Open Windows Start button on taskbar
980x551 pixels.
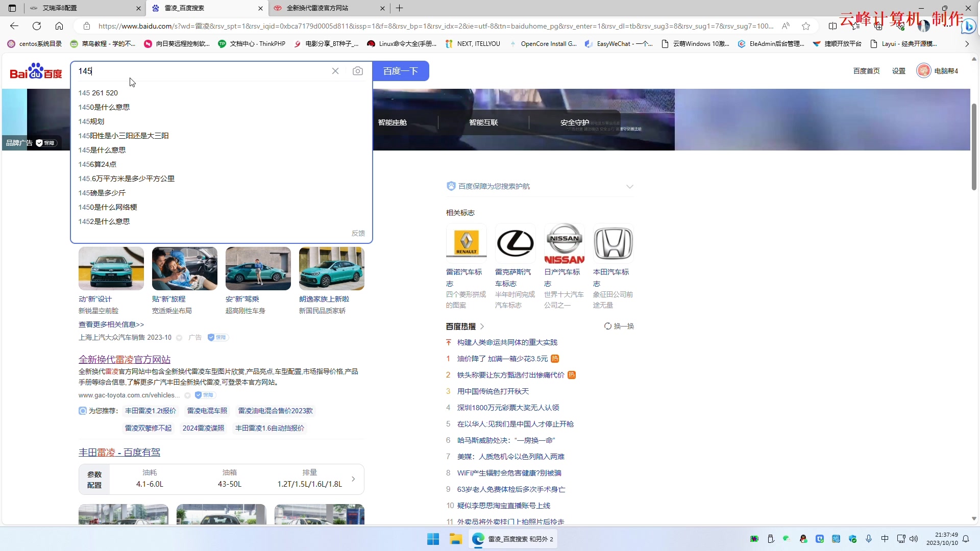pyautogui.click(x=433, y=539)
